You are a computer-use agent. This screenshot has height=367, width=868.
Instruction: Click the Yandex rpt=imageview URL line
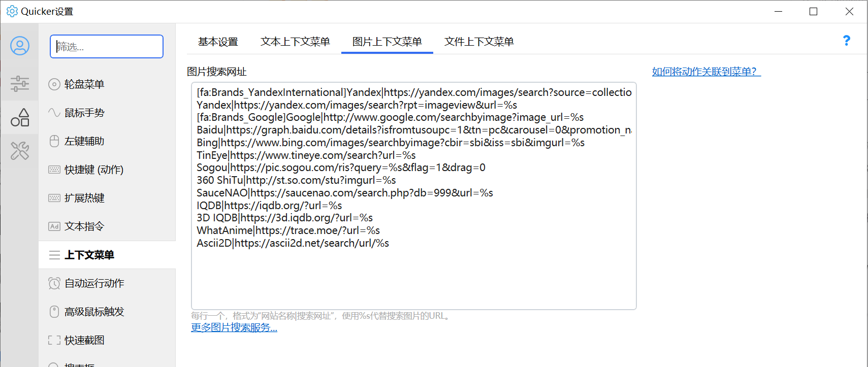pos(357,105)
